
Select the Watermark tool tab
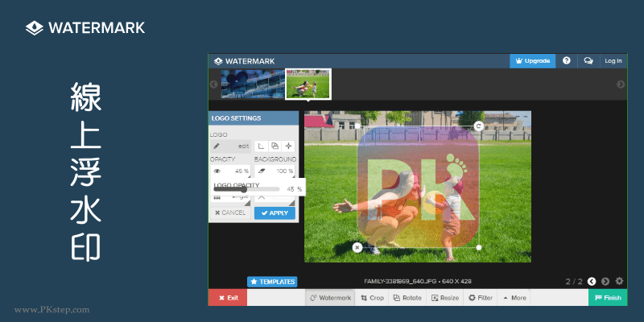tap(331, 298)
